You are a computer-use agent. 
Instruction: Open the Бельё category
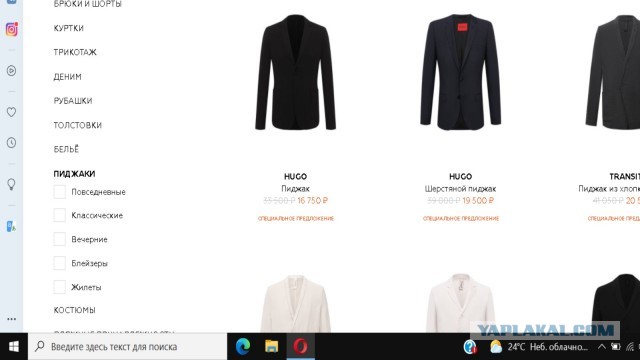coord(66,149)
